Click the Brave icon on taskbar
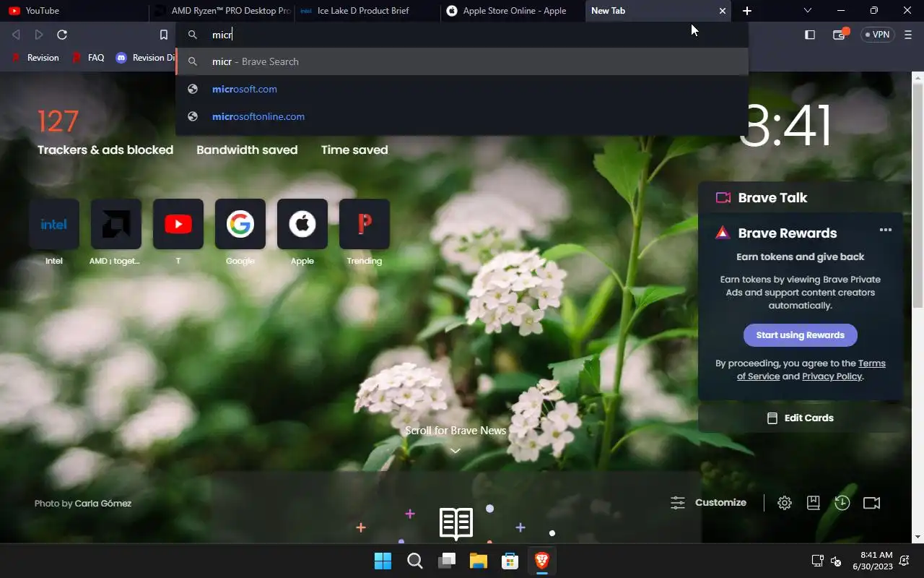 pos(542,561)
